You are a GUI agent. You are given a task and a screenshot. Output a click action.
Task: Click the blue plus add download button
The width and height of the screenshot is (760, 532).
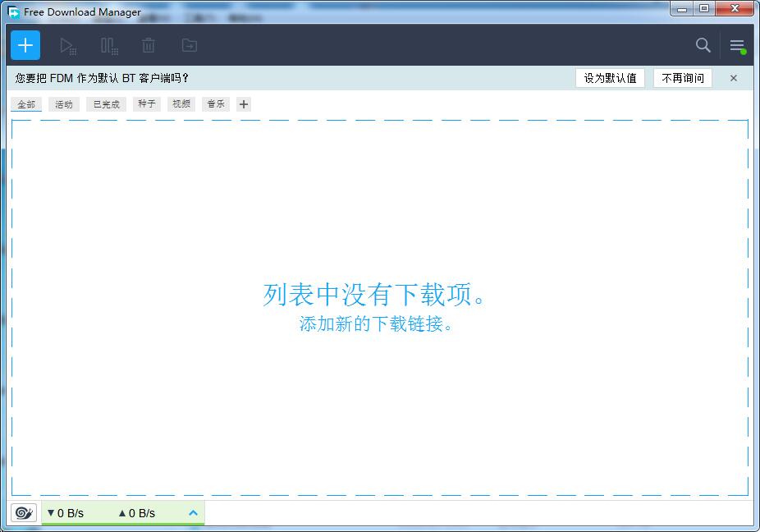25,45
